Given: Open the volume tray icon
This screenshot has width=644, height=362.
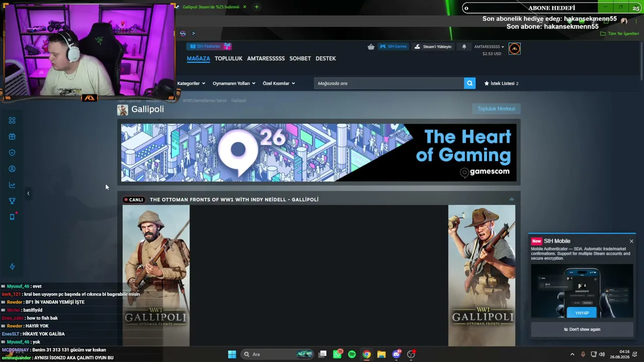Looking at the screenshot, I should tap(602, 354).
